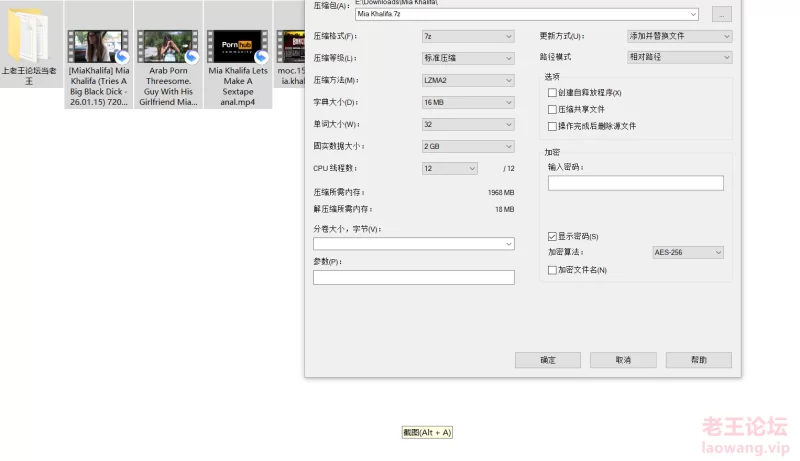Click the 取消 cancel button
The width and height of the screenshot is (800, 461).
tap(623, 360)
